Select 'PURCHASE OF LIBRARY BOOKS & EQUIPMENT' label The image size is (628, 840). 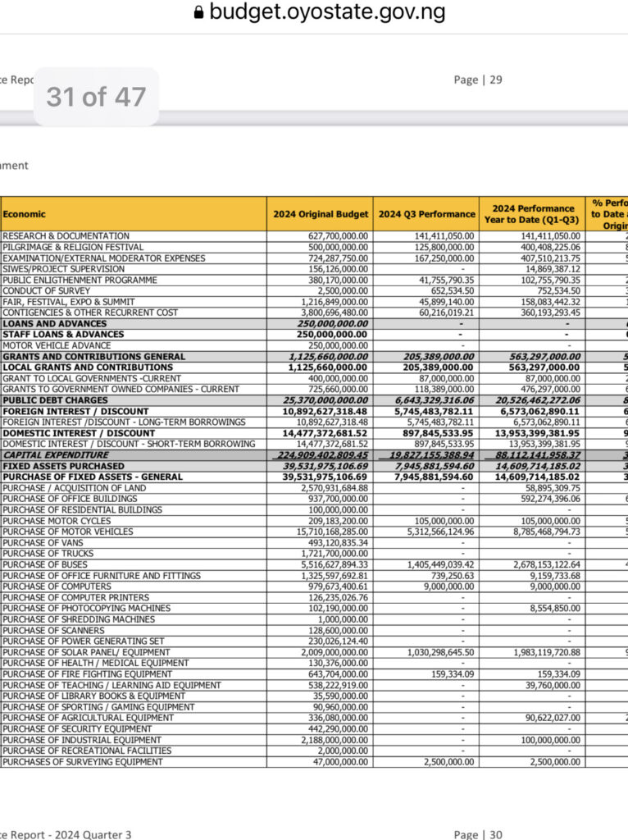click(93, 696)
